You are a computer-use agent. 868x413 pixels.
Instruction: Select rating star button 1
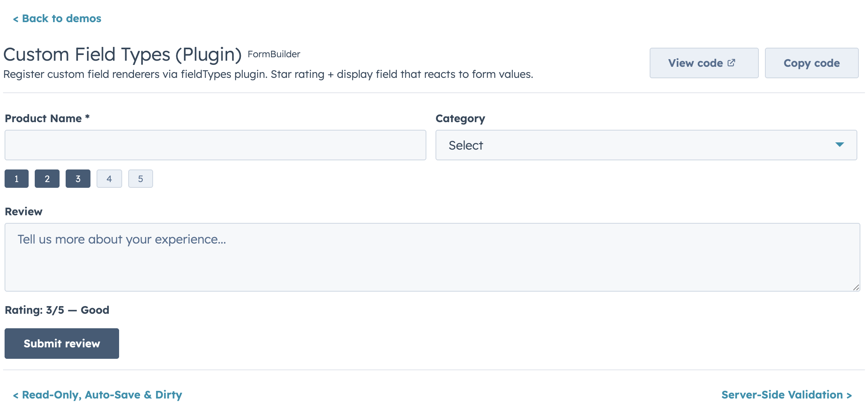tap(16, 178)
